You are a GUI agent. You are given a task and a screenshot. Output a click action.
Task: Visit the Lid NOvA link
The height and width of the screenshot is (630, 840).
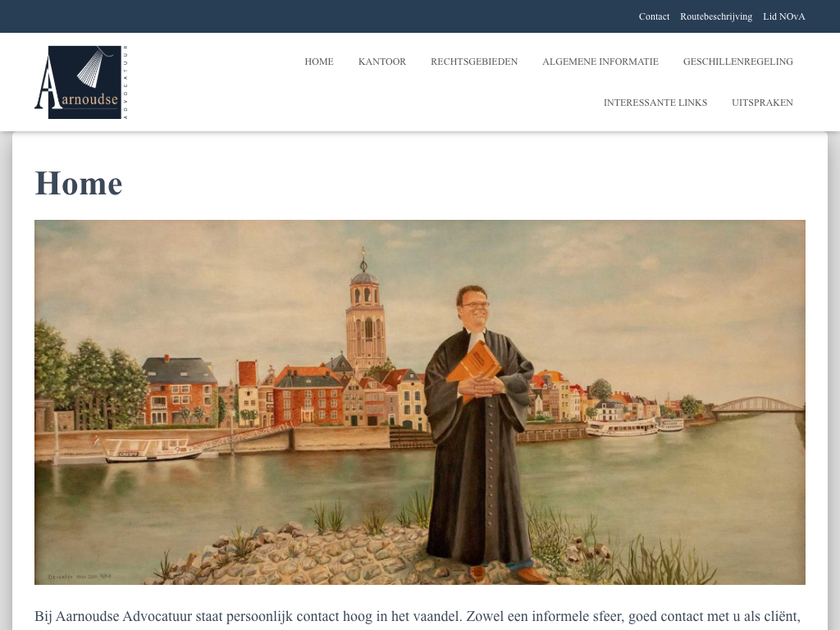pos(783,16)
